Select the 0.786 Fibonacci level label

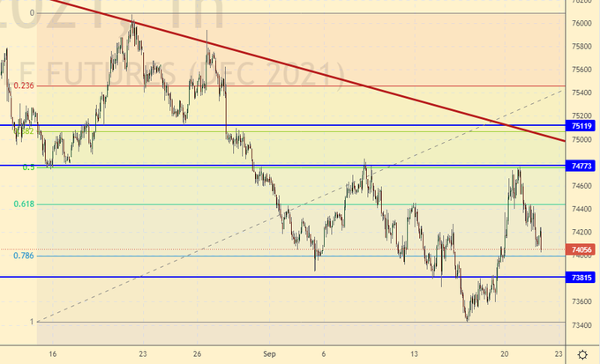(23, 256)
